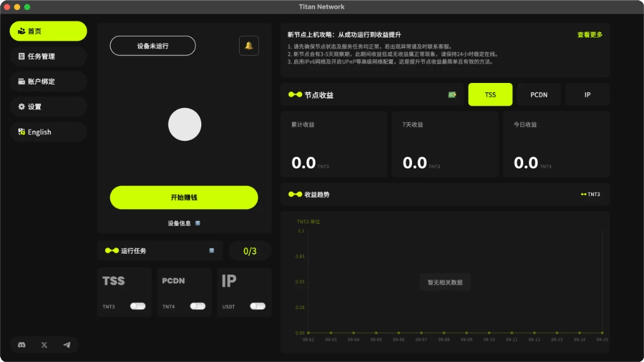Click the green macOS fullscreen window button
Image resolution: width=644 pixels, height=362 pixels.
click(x=27, y=7)
